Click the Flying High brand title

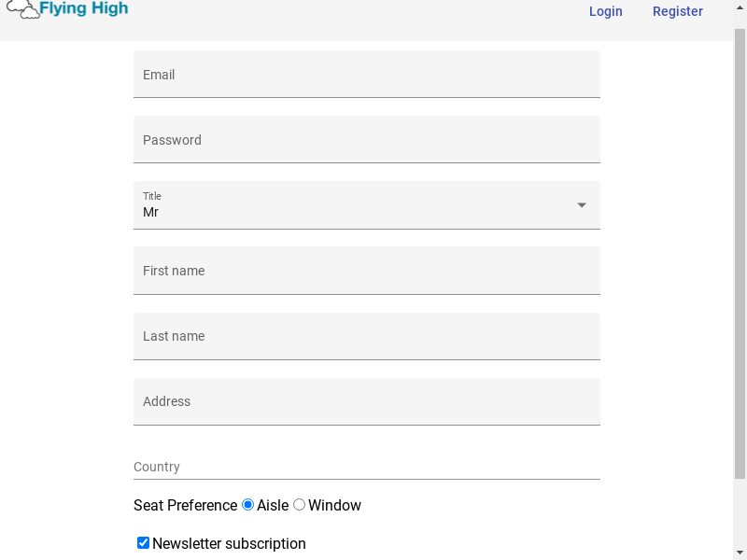click(x=84, y=8)
